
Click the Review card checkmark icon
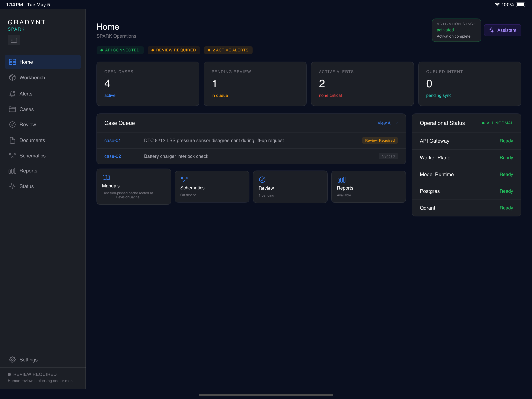pos(262,179)
